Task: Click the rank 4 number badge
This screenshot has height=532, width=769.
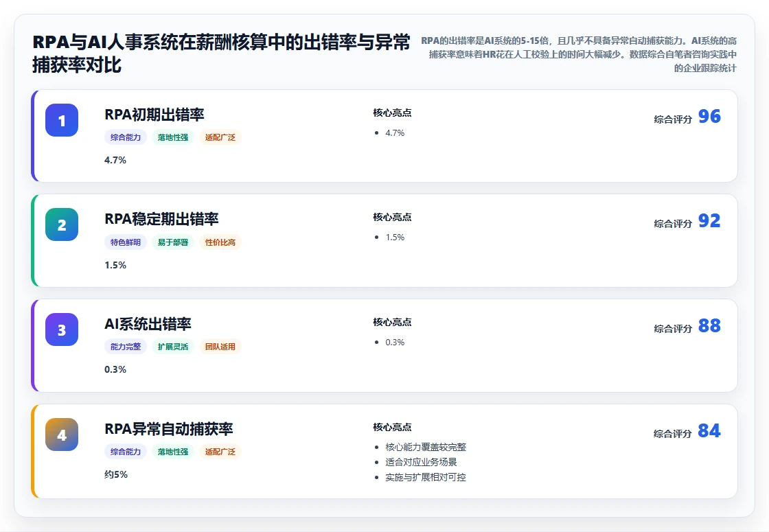Action: [x=62, y=435]
